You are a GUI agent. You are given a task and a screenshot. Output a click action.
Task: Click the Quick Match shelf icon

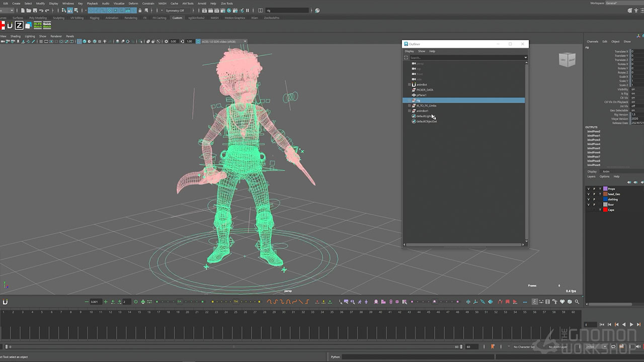point(47,25)
